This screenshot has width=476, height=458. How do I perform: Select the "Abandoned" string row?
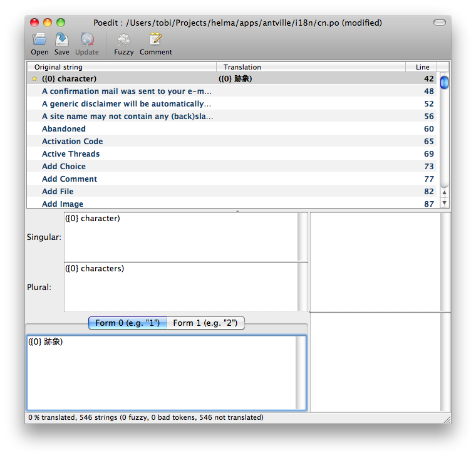pyautogui.click(x=64, y=129)
